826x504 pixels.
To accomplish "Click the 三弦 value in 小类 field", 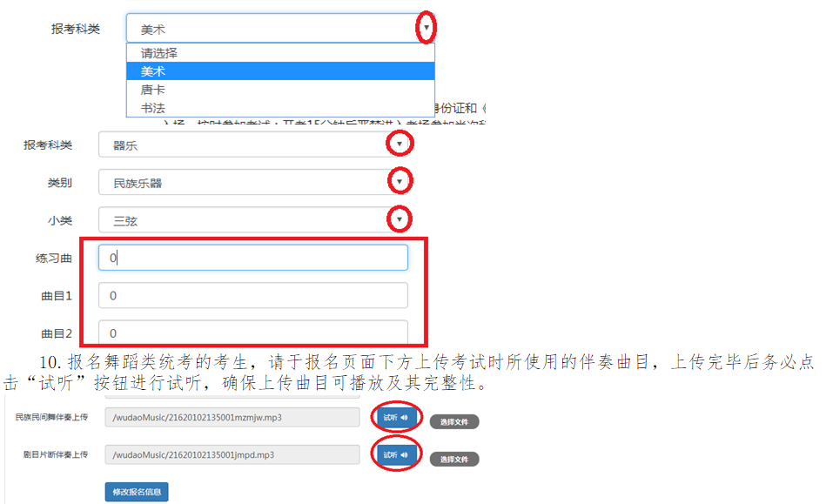I will tap(125, 220).
